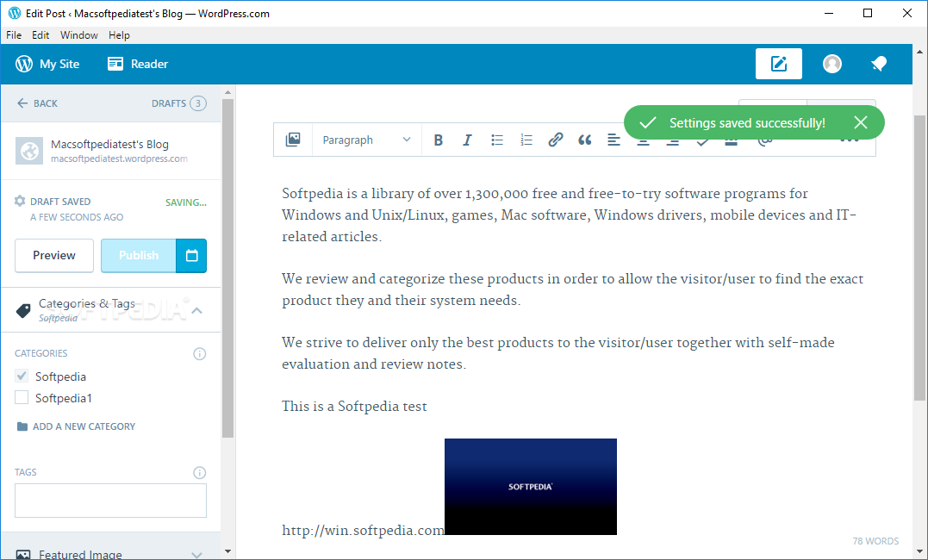Expand the Featured Image section
This screenshot has height=560, width=928.
tap(197, 555)
